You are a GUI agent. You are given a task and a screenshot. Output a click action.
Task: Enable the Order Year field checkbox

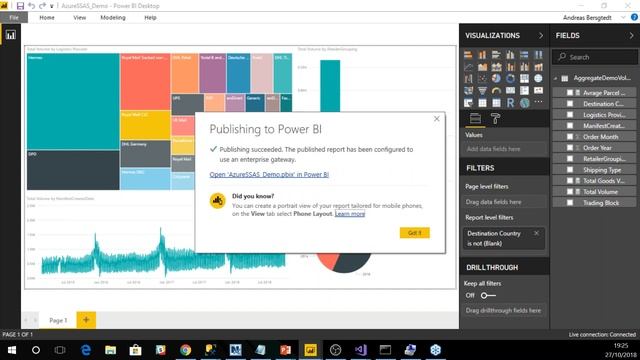click(x=570, y=148)
